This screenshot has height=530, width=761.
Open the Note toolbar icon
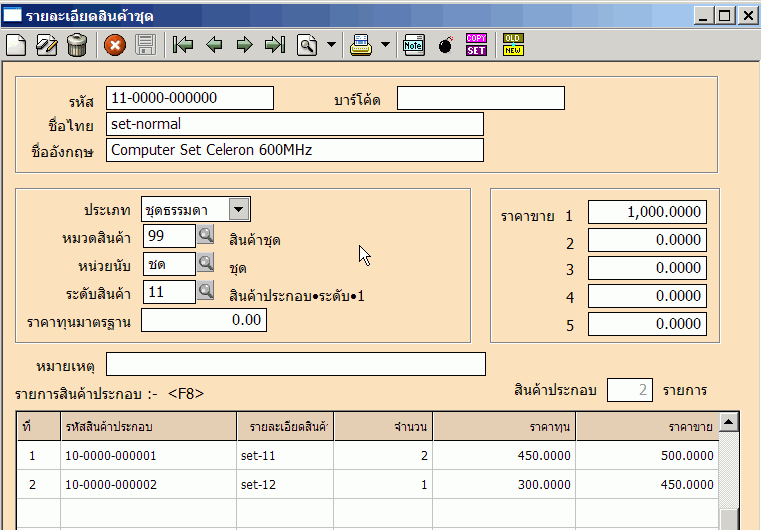pyautogui.click(x=413, y=45)
